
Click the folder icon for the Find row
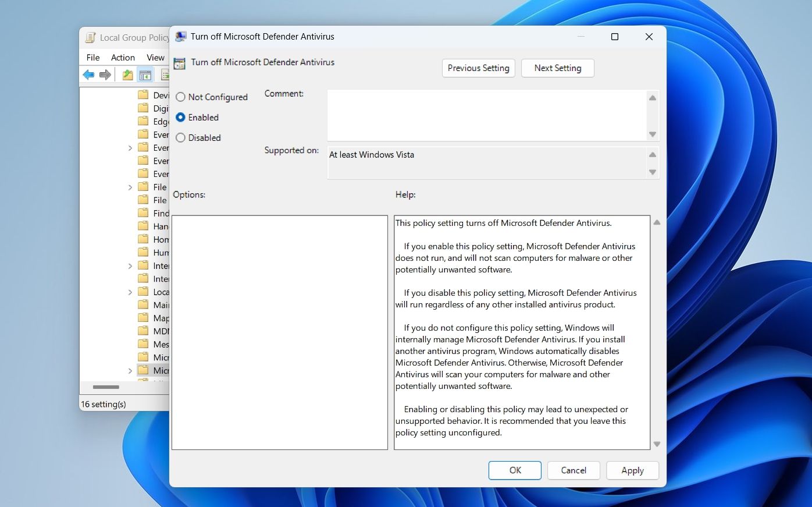[x=143, y=213]
